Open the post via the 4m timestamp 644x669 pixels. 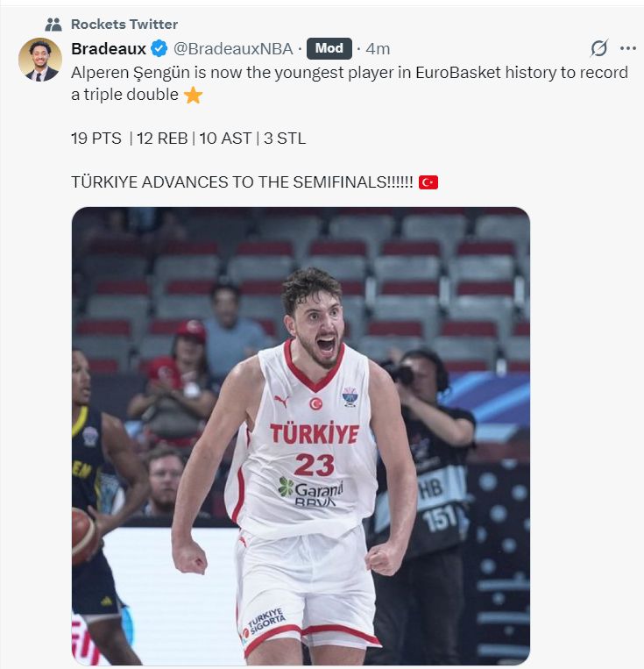[x=378, y=48]
